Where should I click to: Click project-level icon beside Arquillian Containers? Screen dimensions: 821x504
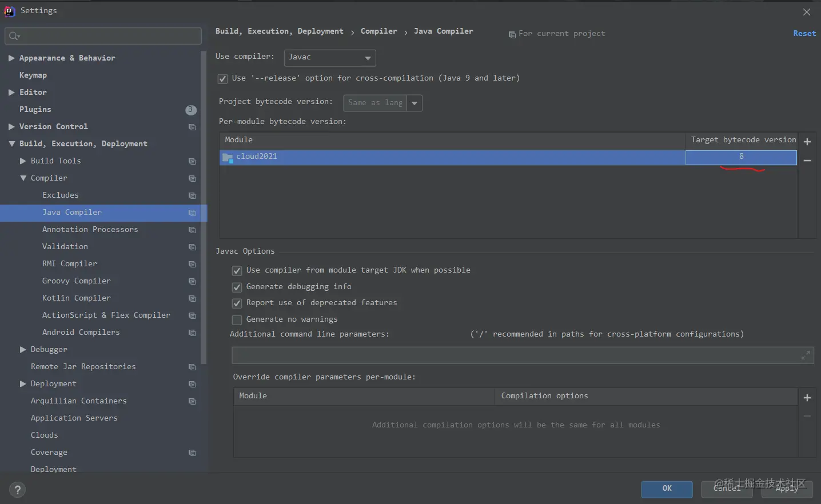pos(192,401)
